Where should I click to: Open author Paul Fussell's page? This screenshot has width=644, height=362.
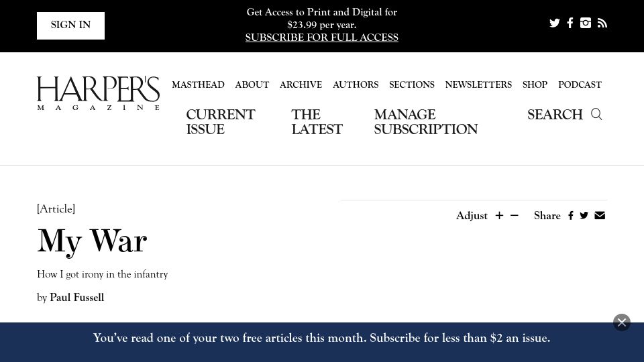76,298
